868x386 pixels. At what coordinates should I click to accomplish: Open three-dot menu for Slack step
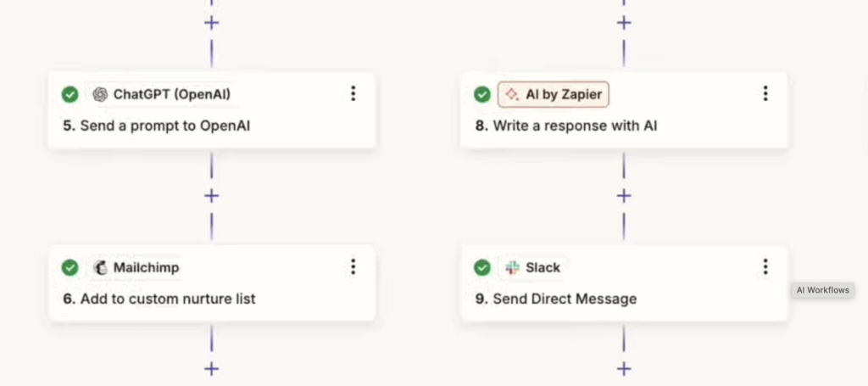(x=765, y=267)
